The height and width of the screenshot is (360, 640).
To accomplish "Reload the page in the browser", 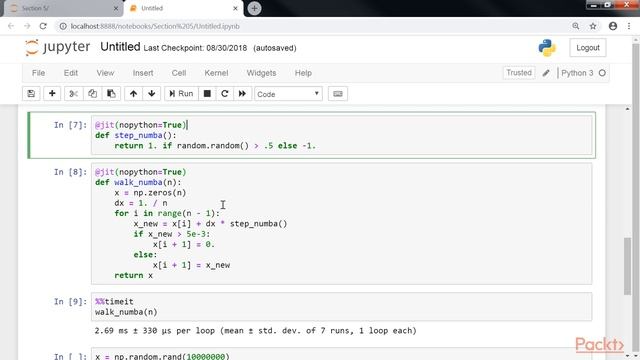I will pyautogui.click(x=43, y=26).
